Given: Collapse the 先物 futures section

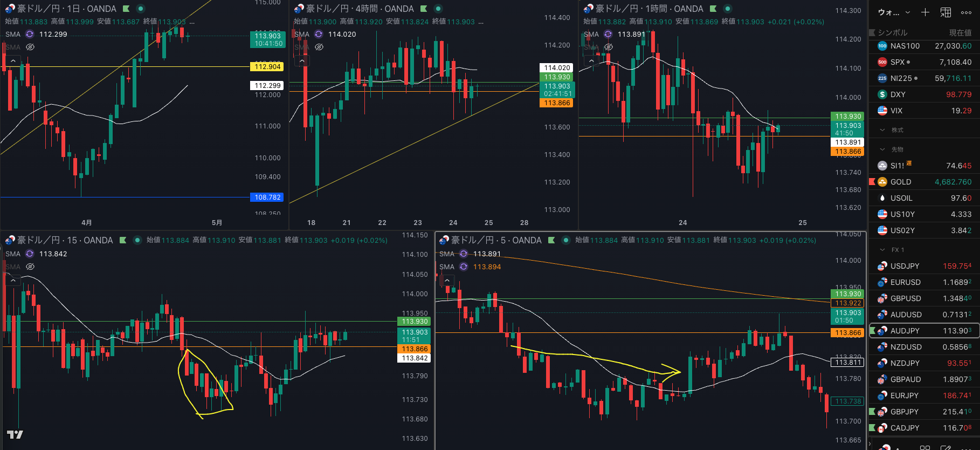Looking at the screenshot, I should point(882,149).
